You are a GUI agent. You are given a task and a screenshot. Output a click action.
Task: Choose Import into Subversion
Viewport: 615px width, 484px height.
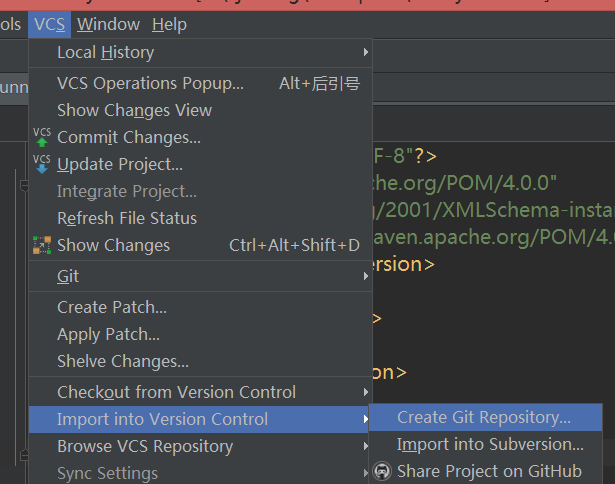490,444
